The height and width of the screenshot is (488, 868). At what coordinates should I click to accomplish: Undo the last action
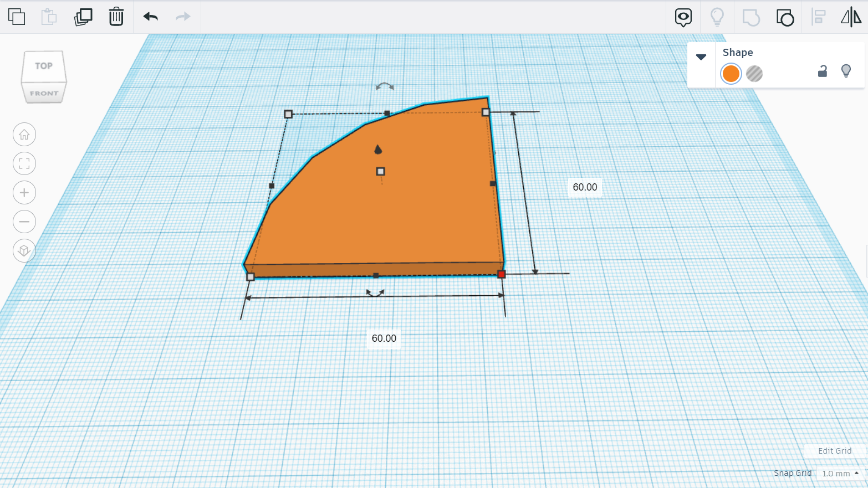coord(149,17)
